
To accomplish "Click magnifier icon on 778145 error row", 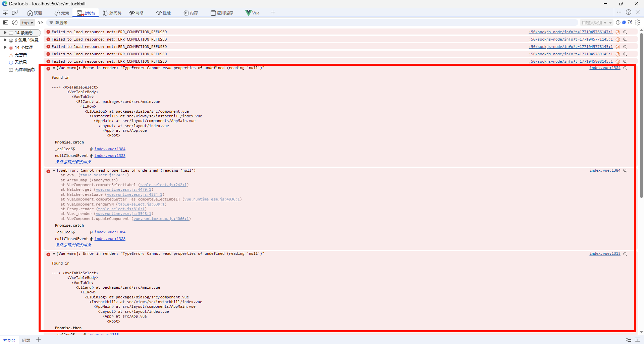I will coord(625,47).
